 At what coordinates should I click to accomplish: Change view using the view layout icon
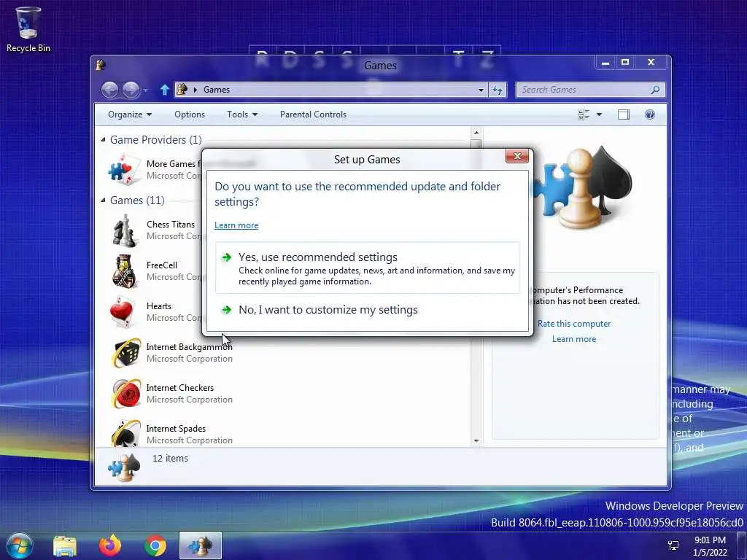pyautogui.click(x=583, y=114)
